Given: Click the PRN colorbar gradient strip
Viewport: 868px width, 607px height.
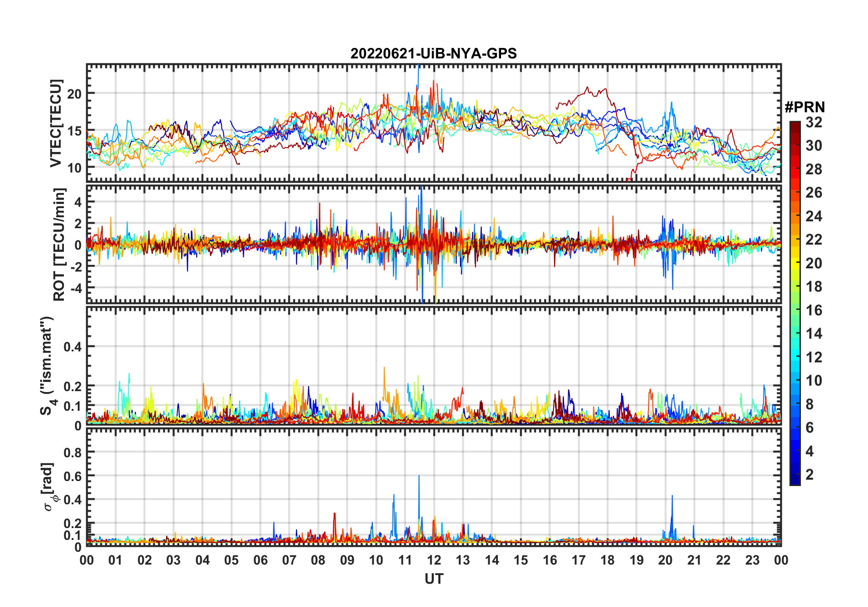Looking at the screenshot, I should pyautogui.click(x=795, y=303).
